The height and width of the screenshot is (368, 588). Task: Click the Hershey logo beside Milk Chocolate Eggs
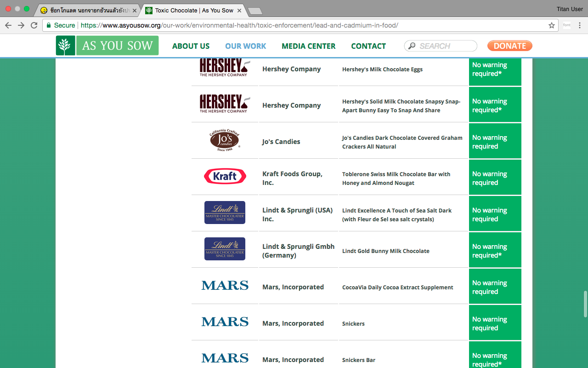tap(225, 68)
